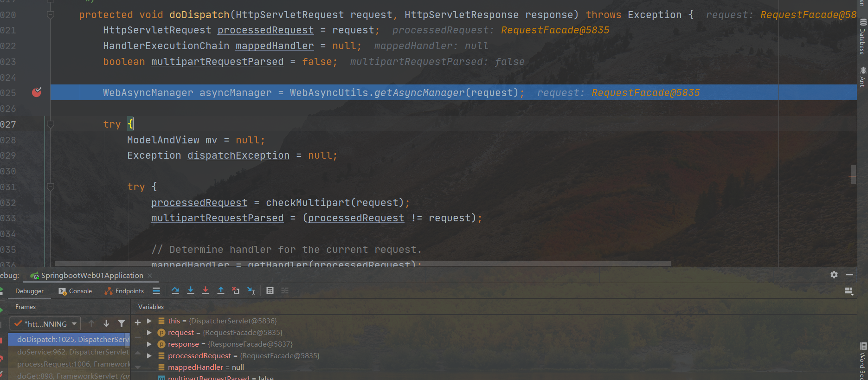Click the RequestFacade@5835 inline hint on line 1021
The image size is (868, 380).
pyautogui.click(x=555, y=30)
